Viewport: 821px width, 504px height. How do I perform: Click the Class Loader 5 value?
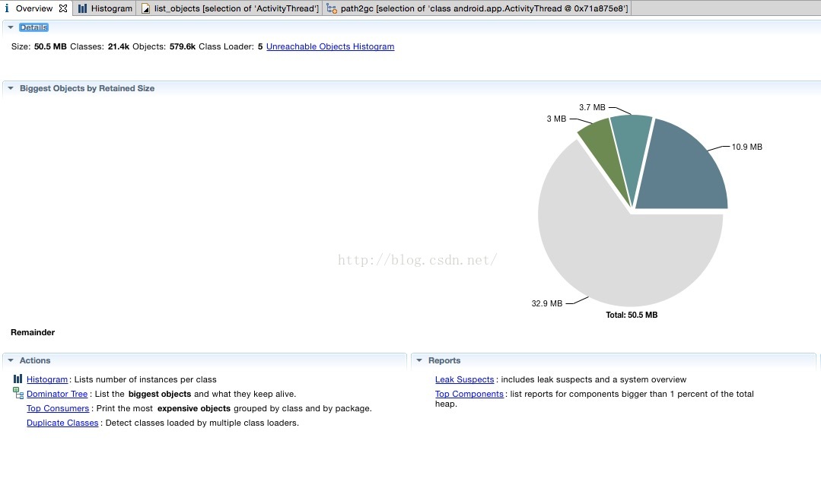pyautogui.click(x=260, y=46)
